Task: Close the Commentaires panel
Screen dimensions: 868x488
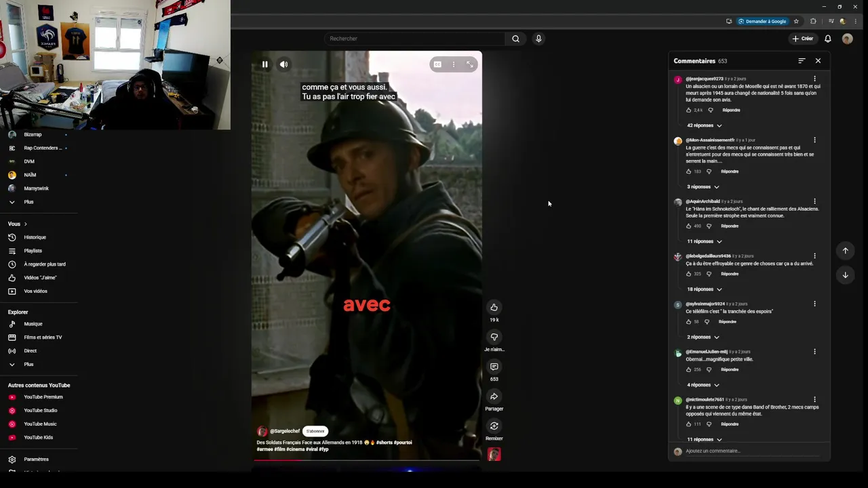Action: click(818, 61)
